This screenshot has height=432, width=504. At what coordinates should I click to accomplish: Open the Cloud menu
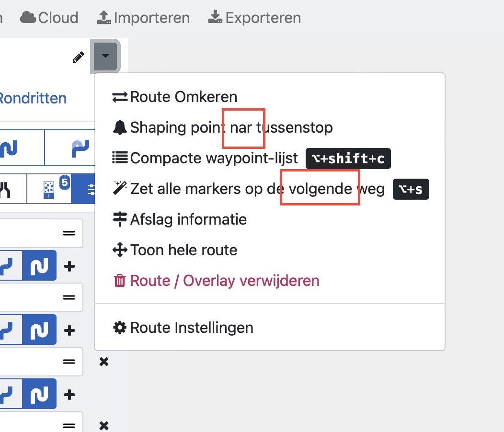tap(49, 18)
